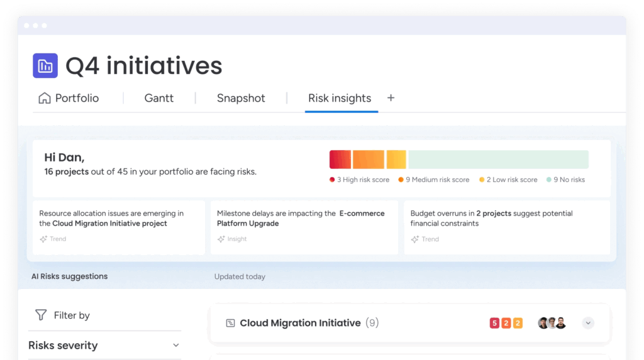Click the home icon beside Portfolio

click(x=45, y=98)
